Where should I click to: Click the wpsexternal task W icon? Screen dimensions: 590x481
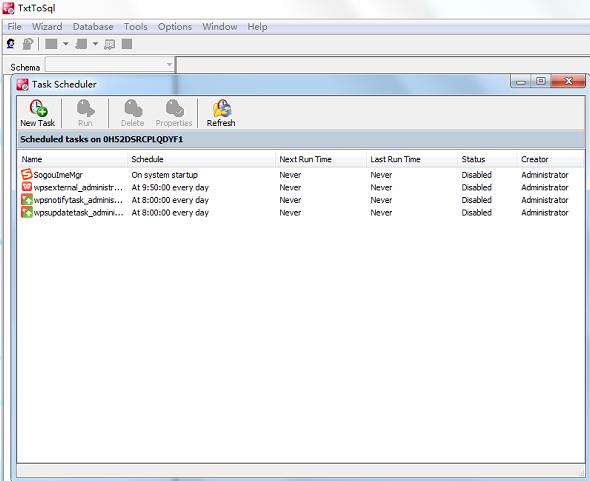pyautogui.click(x=27, y=187)
